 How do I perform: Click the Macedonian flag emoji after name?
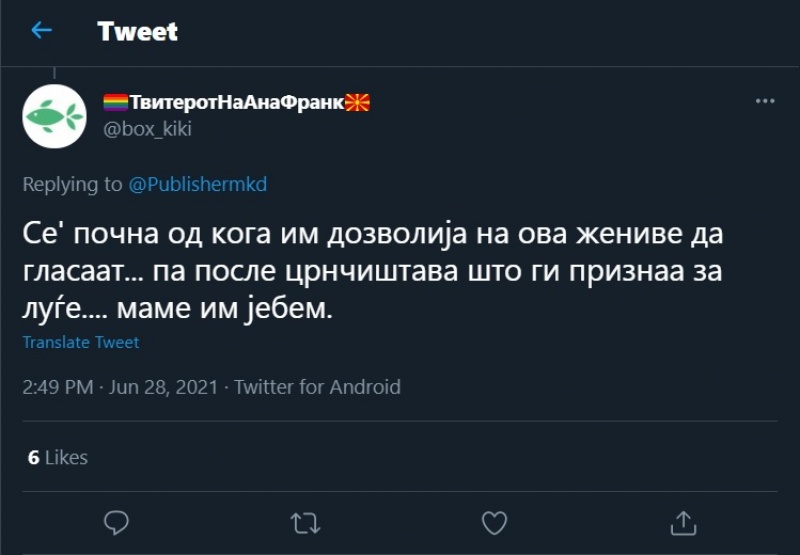(x=358, y=102)
